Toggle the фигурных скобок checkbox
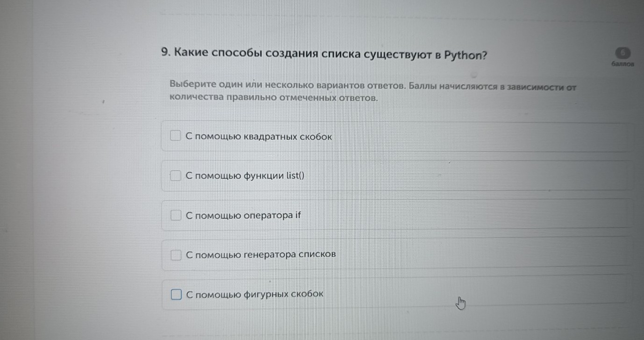The height and width of the screenshot is (340, 644). [x=175, y=295]
